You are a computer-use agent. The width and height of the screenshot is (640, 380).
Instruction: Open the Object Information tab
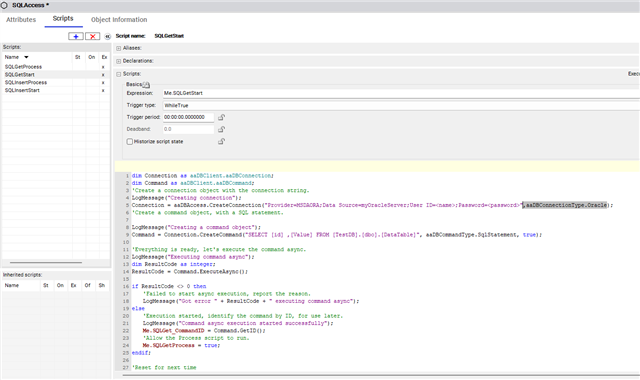pos(119,20)
